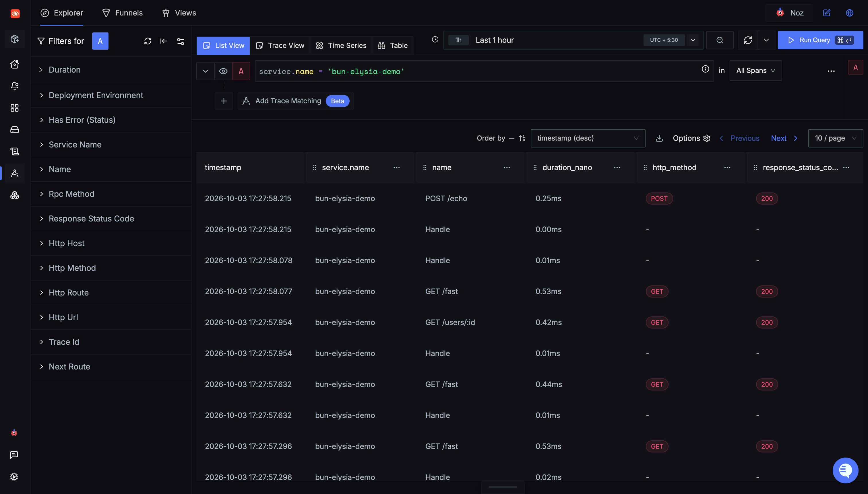The image size is (868, 494).
Task: Open the 10 / page dropdown
Action: [835, 139]
